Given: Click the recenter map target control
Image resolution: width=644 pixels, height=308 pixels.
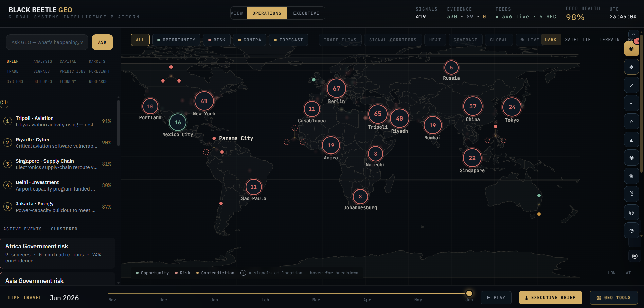Looking at the screenshot, I should tap(634, 256).
